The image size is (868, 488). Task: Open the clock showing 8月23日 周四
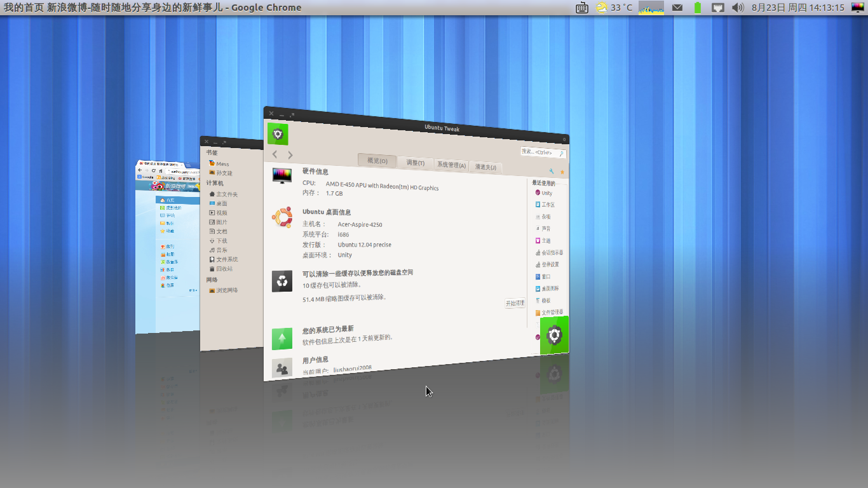click(x=797, y=8)
